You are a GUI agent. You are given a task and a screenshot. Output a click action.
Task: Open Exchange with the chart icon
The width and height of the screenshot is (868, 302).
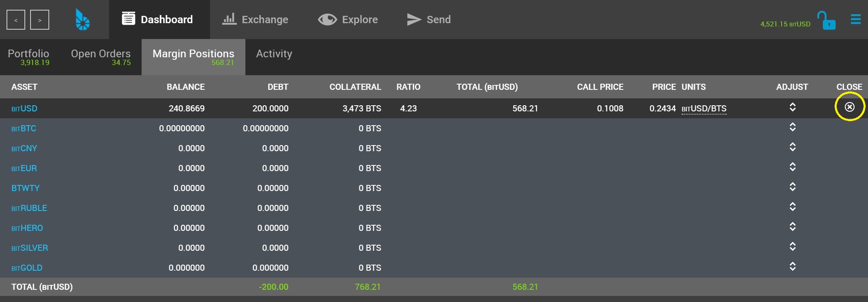(230, 19)
